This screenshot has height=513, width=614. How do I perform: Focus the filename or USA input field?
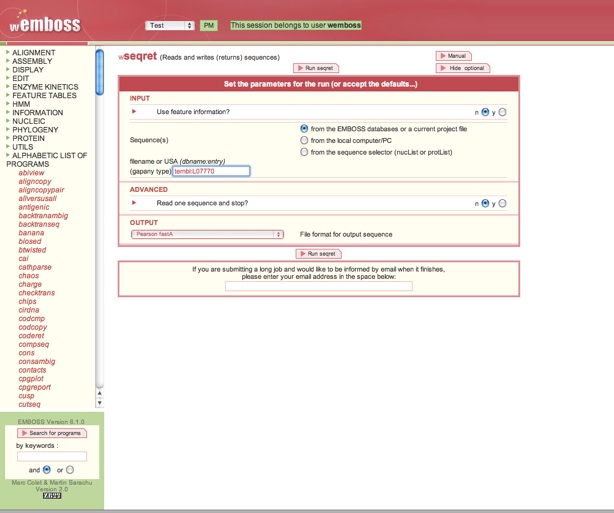(x=211, y=171)
